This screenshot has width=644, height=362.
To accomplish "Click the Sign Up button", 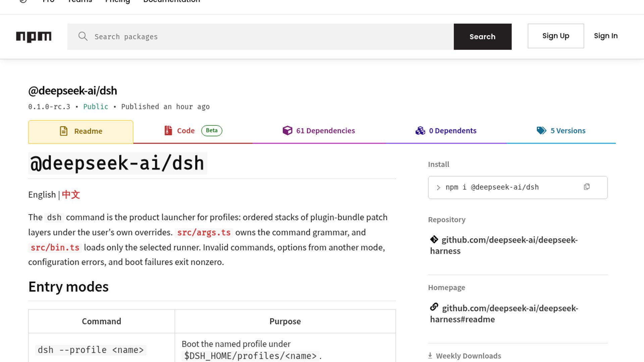I will click(555, 36).
